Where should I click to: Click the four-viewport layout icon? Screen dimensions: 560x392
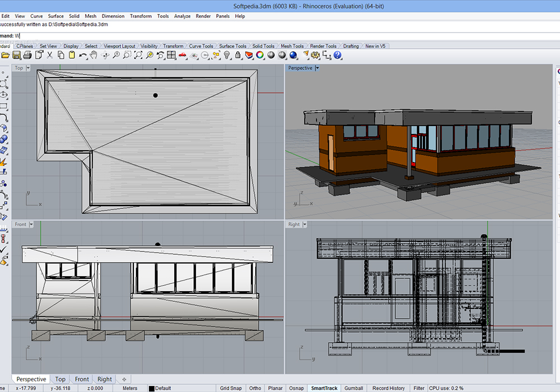click(x=171, y=55)
